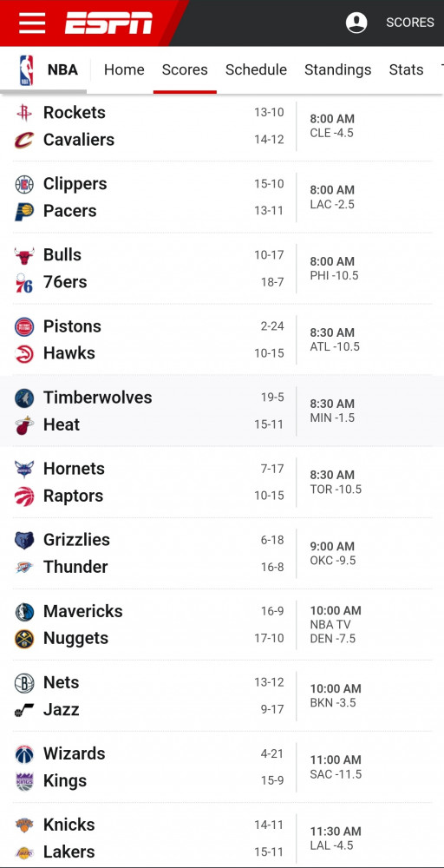
Task: Open the Mavericks vs Nuggets 10:00 AM game
Action: click(222, 625)
